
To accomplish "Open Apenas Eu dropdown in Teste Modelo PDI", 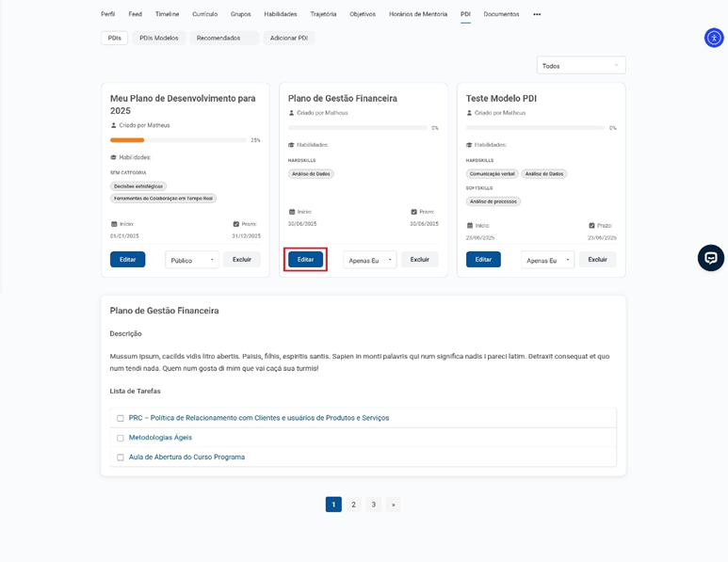I will point(547,260).
